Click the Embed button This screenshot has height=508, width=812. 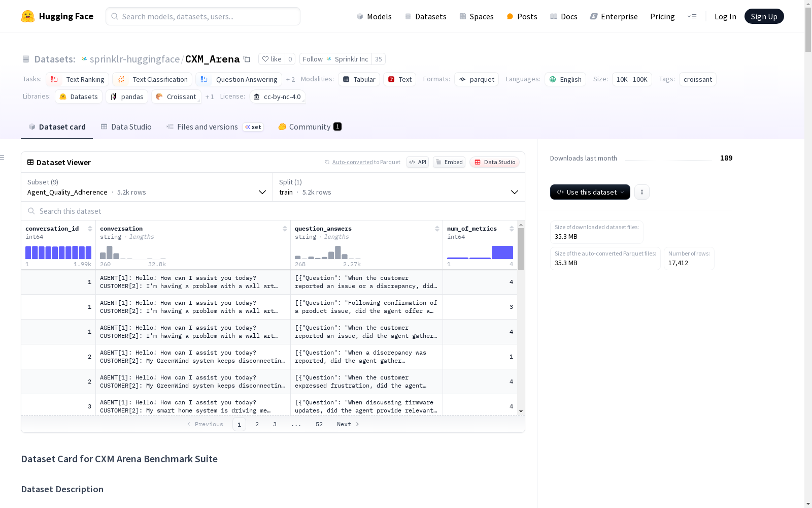click(x=449, y=162)
